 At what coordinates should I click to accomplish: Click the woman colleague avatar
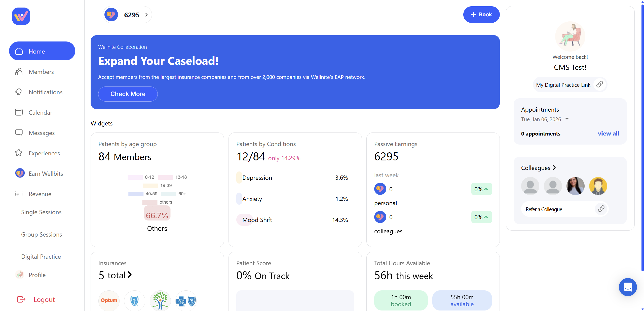click(x=575, y=186)
